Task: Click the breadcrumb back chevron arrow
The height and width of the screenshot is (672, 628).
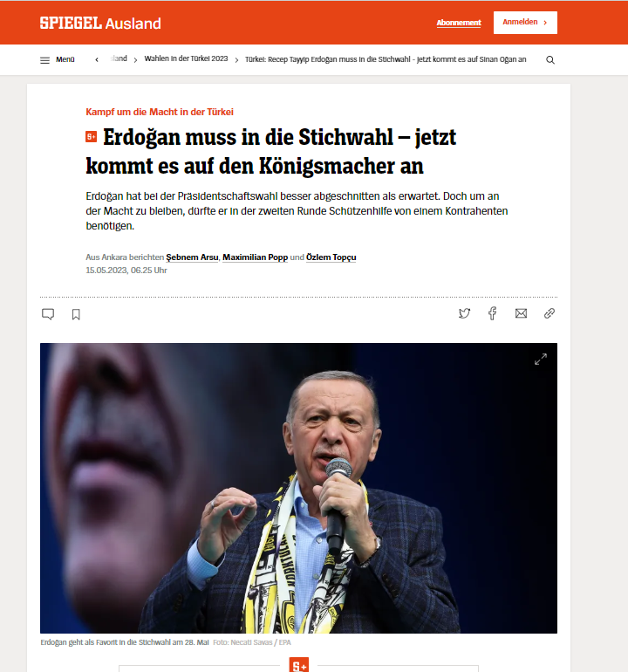Action: 97,59
